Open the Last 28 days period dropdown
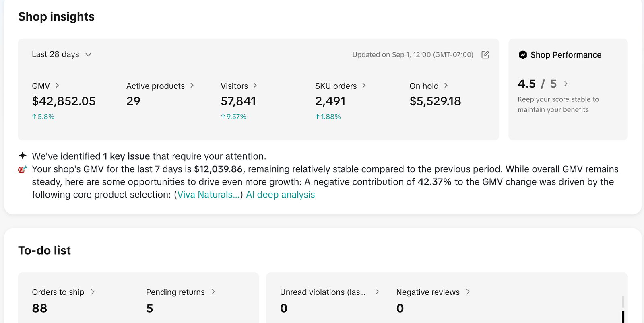The height and width of the screenshot is (323, 644). (62, 54)
